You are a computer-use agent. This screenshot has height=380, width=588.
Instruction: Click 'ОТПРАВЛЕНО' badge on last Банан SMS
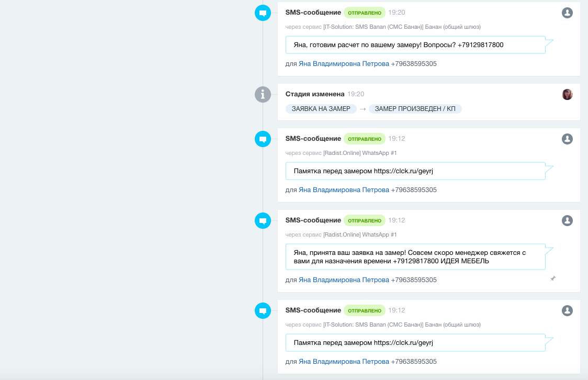(365, 310)
